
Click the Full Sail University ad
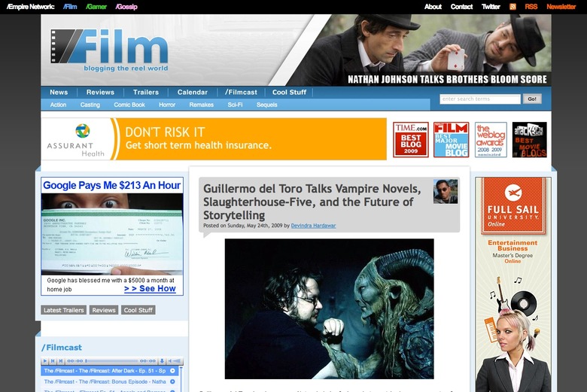pyautogui.click(x=513, y=284)
